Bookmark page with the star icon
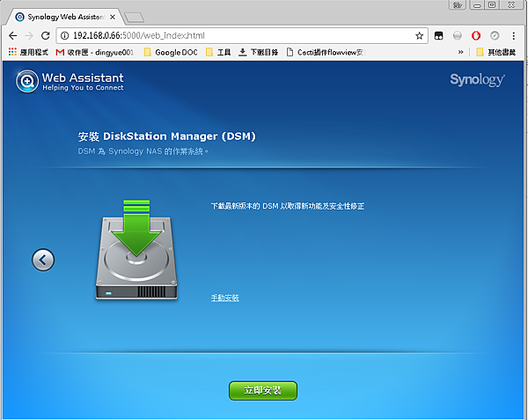Viewport: 528px width, 420px height. (419, 36)
